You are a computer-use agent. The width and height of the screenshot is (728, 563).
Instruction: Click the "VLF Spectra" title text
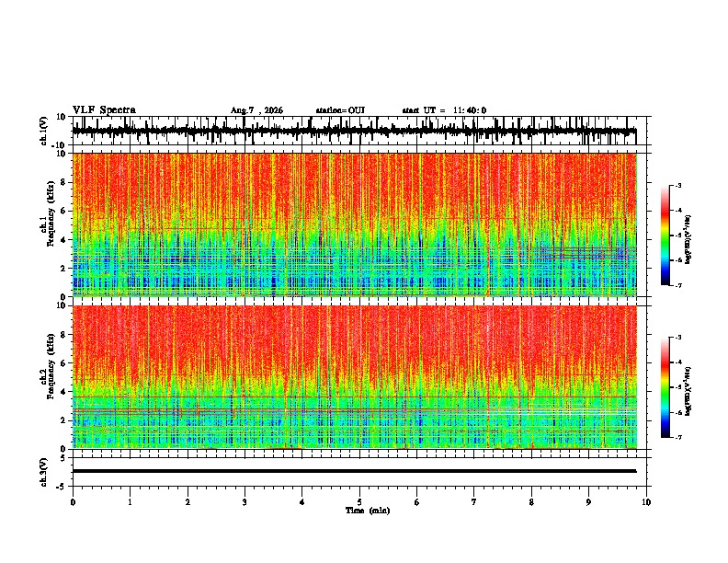(x=104, y=110)
